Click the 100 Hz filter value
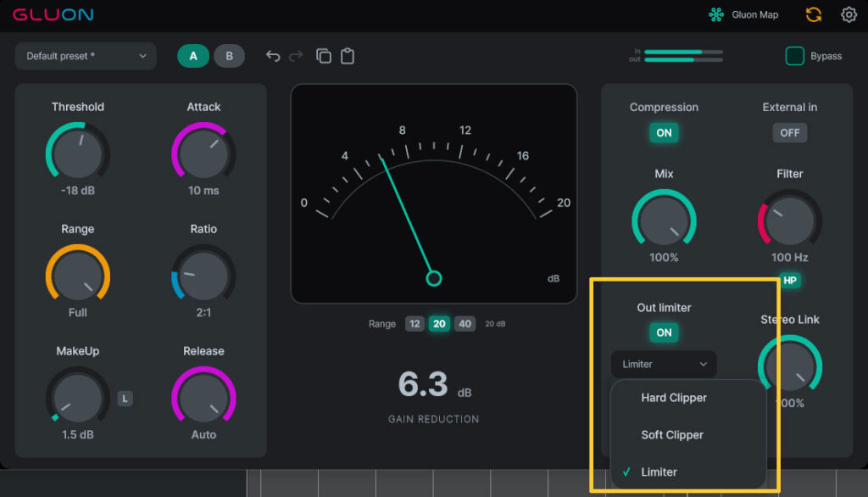The height and width of the screenshot is (497, 868). coord(790,258)
